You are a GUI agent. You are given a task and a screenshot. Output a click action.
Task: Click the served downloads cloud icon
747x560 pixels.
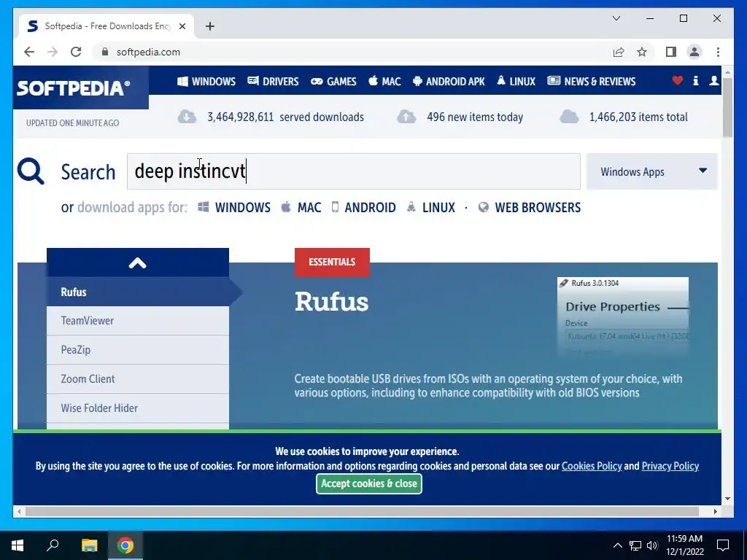[x=187, y=117]
